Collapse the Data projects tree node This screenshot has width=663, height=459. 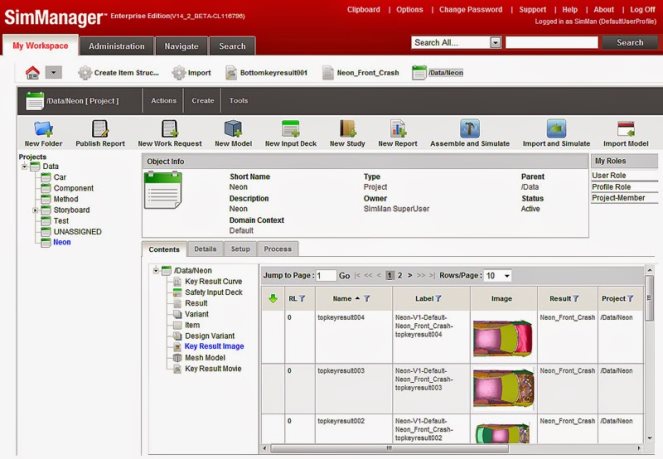pos(25,167)
